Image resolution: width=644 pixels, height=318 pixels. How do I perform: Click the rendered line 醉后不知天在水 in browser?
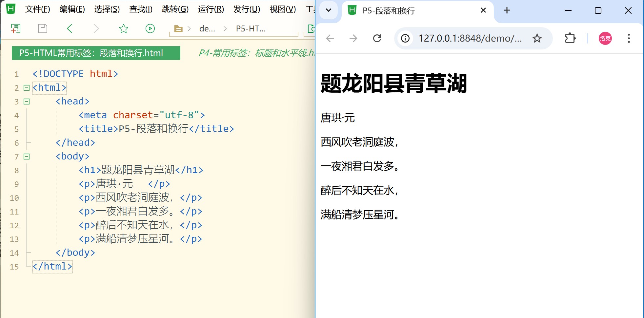point(360,191)
